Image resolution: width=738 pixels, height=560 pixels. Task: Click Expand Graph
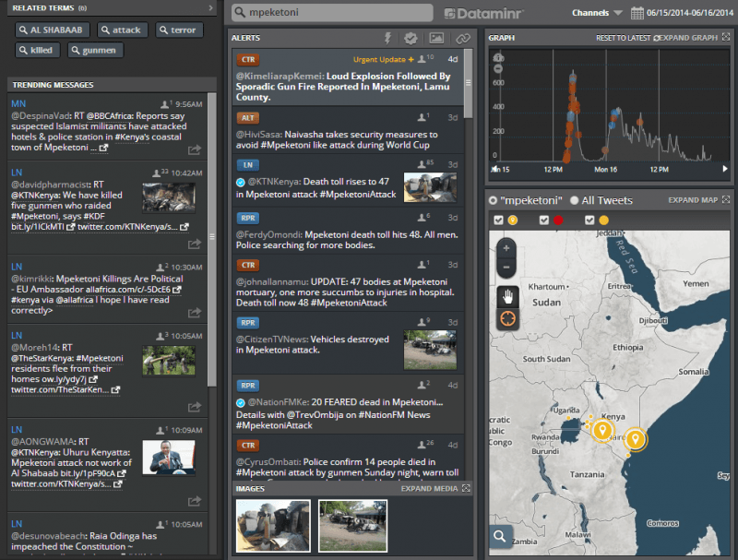pos(688,38)
